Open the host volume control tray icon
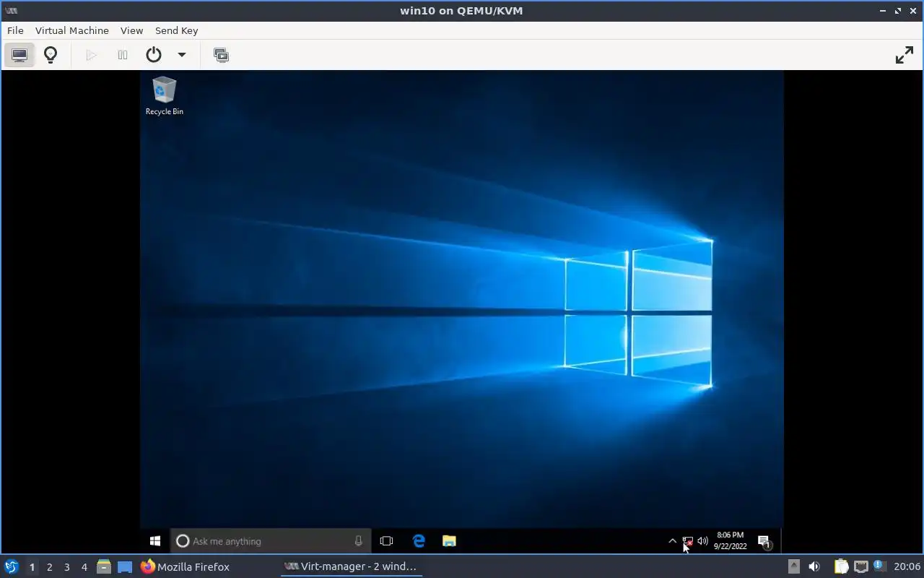This screenshot has width=924, height=578. [x=814, y=567]
